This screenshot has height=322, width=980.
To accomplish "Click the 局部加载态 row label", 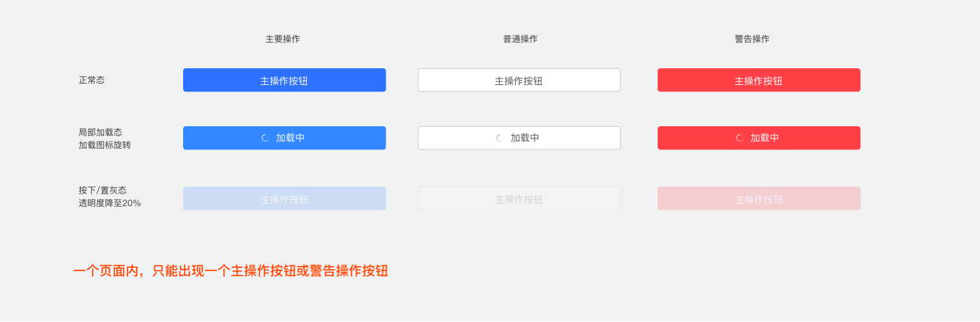I will coord(101,132).
